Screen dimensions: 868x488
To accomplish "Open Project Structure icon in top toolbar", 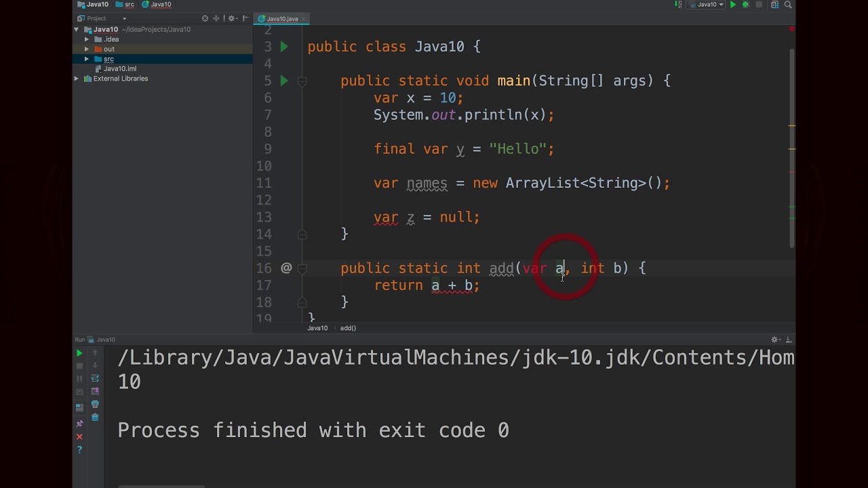I will pos(774,5).
